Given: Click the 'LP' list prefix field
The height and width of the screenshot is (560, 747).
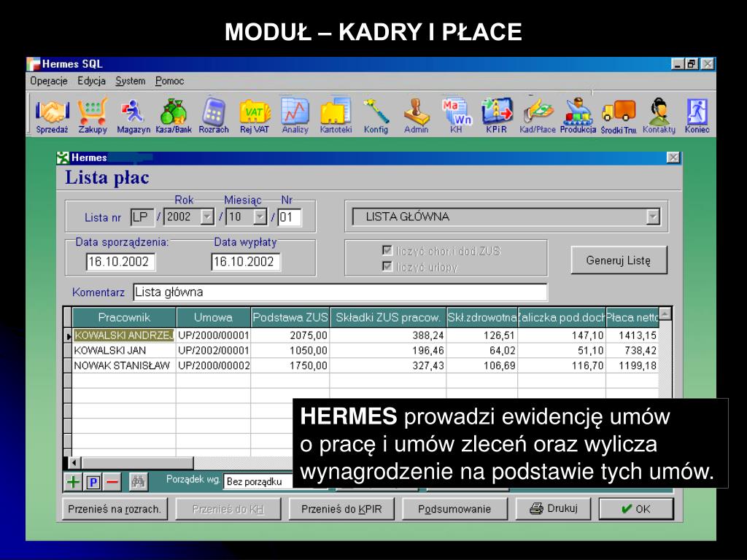Looking at the screenshot, I should point(142,217).
